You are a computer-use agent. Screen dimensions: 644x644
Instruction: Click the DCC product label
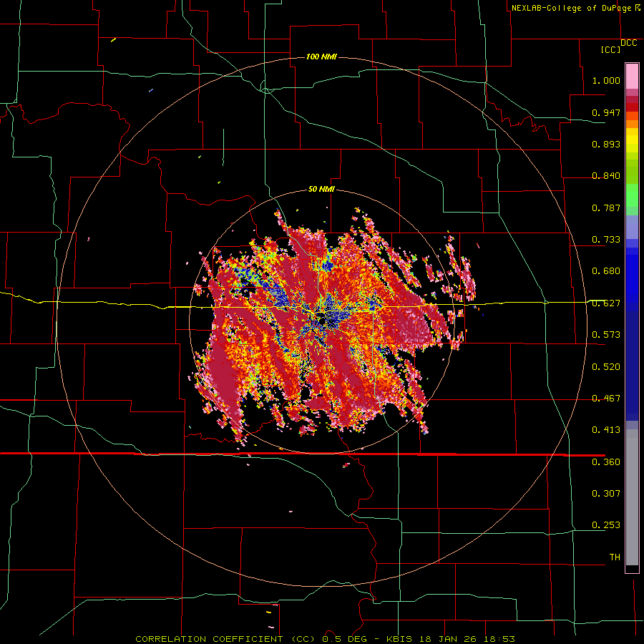click(x=628, y=43)
